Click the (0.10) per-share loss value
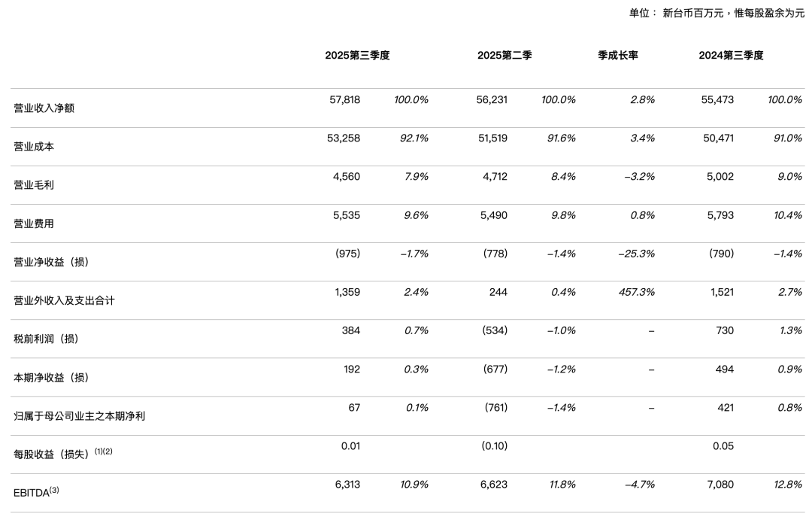The height and width of the screenshot is (520, 812). click(x=494, y=445)
